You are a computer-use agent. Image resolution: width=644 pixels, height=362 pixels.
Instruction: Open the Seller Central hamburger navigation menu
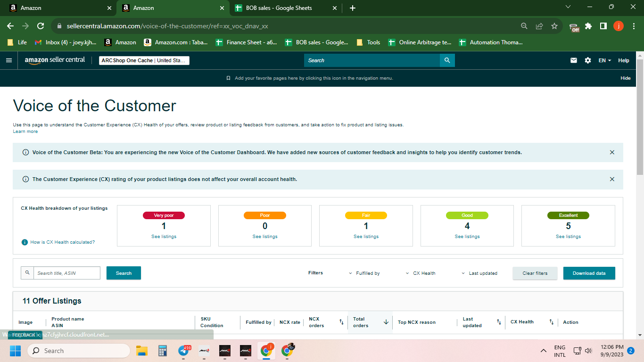coord(8,60)
